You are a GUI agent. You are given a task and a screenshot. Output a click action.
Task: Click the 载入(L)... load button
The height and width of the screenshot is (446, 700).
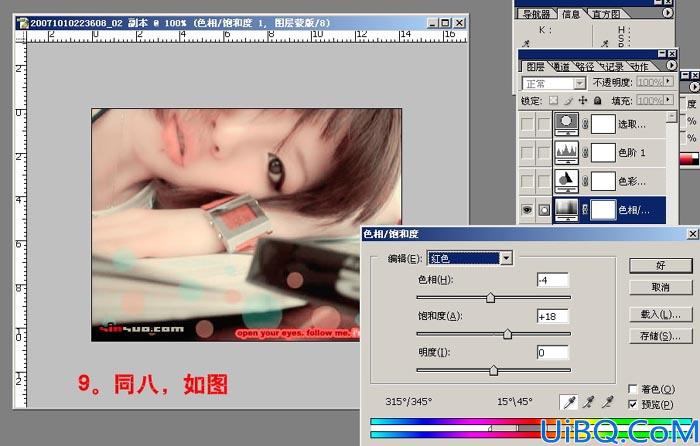[661, 314]
